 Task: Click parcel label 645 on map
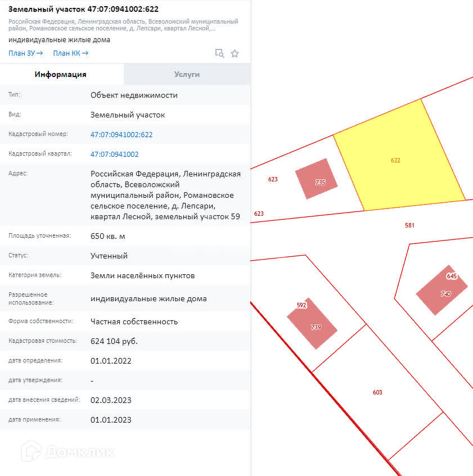(452, 276)
